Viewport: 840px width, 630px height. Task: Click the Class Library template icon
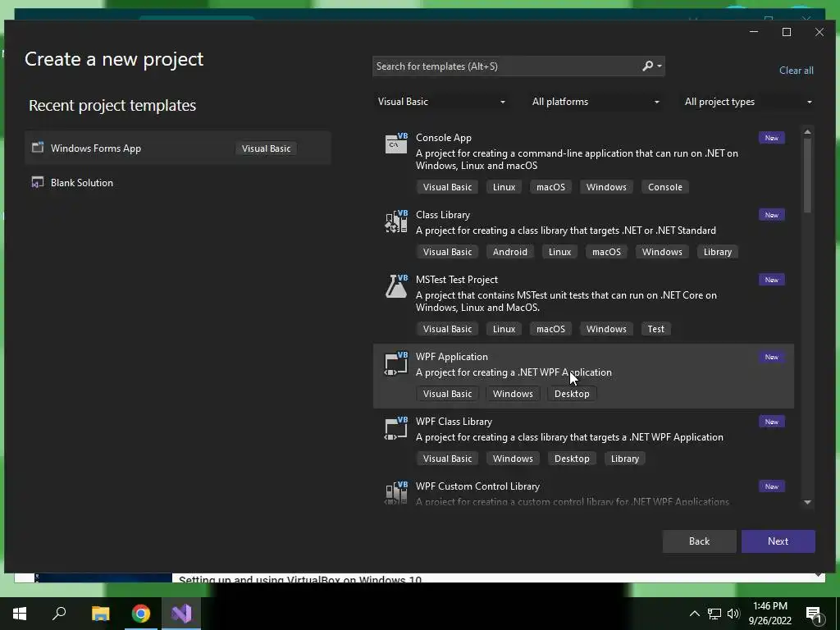click(396, 221)
